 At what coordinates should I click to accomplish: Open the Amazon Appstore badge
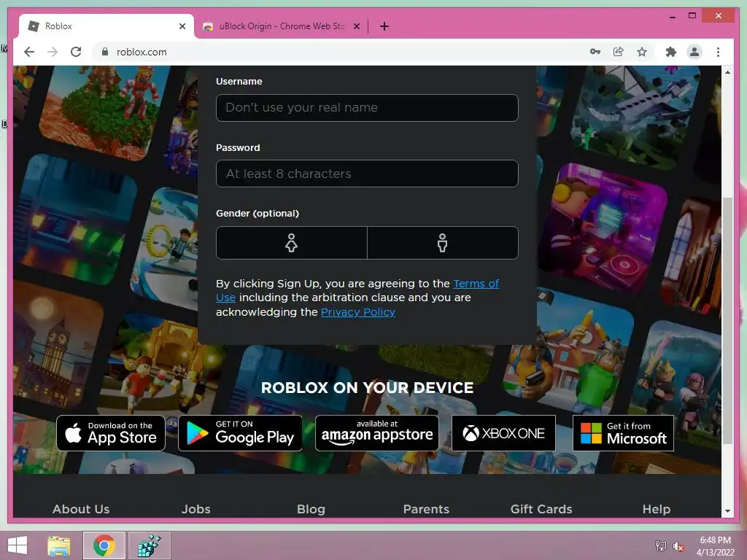coord(377,433)
